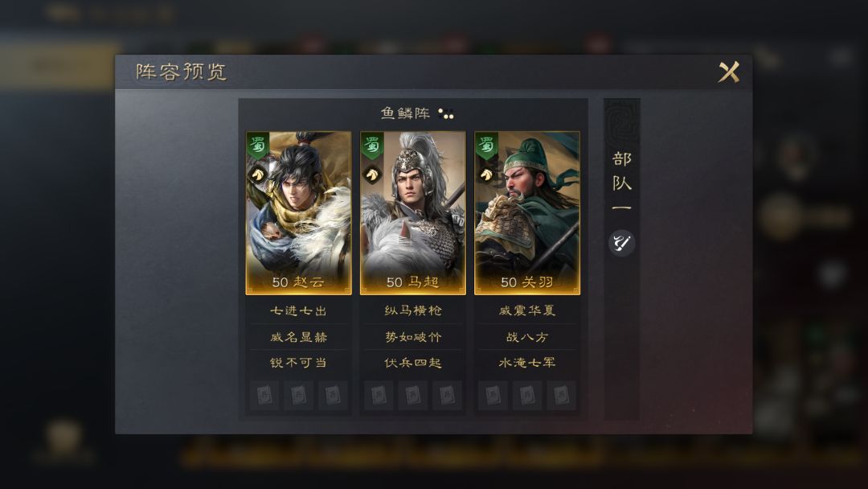868x489 pixels.
Task: Click the cavalry horse icon on 关羽 card
Action: click(486, 175)
